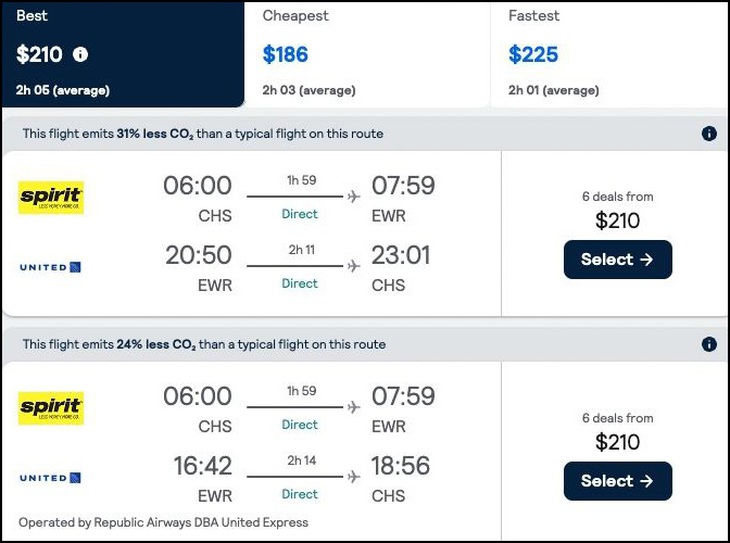Switch to the Fastest $225 tab
The height and width of the screenshot is (543, 730).
(608, 54)
